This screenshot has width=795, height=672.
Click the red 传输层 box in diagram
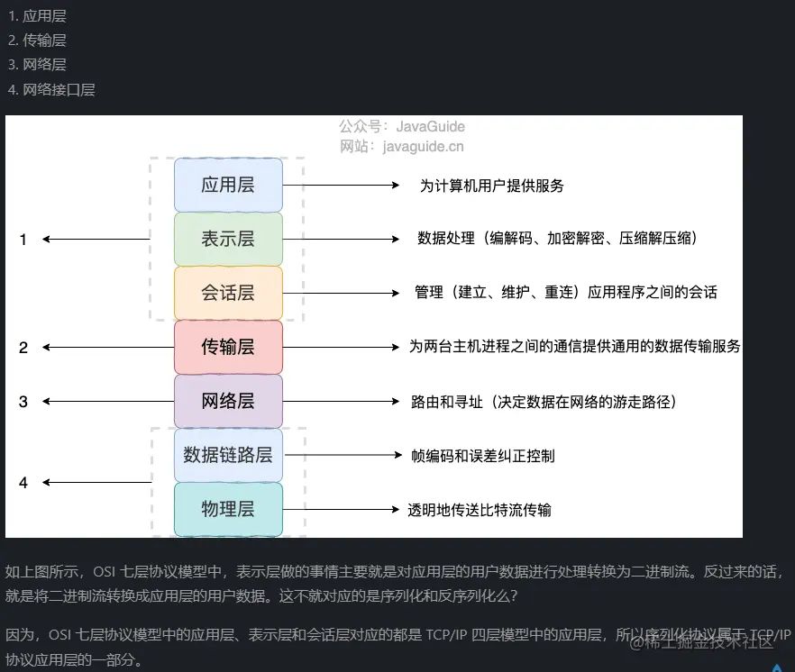coord(228,347)
